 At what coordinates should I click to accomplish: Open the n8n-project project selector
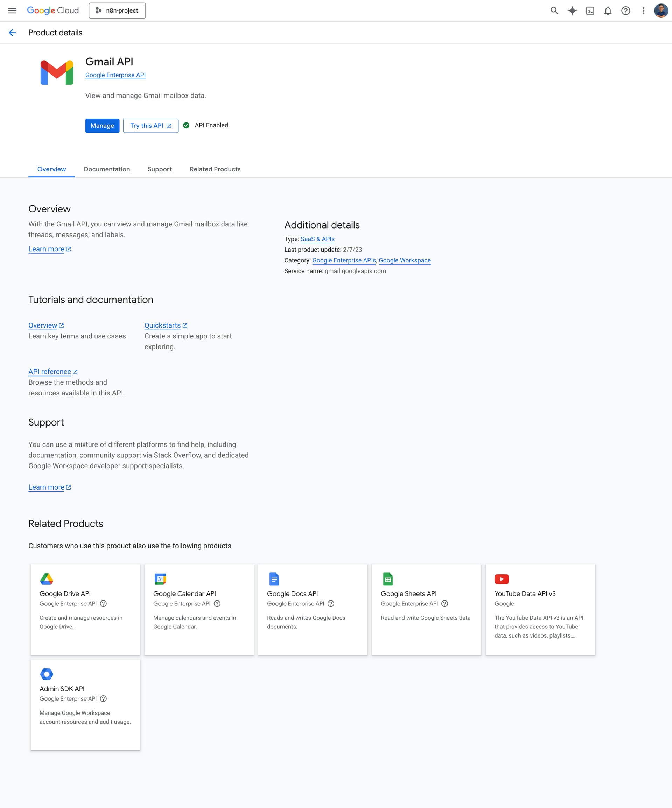pyautogui.click(x=117, y=10)
